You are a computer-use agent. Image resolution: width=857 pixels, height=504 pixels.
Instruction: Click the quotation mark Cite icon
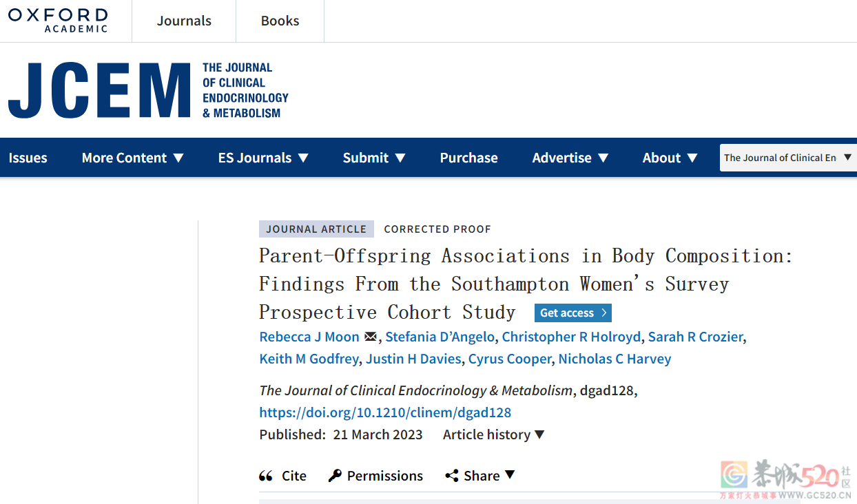tap(266, 476)
